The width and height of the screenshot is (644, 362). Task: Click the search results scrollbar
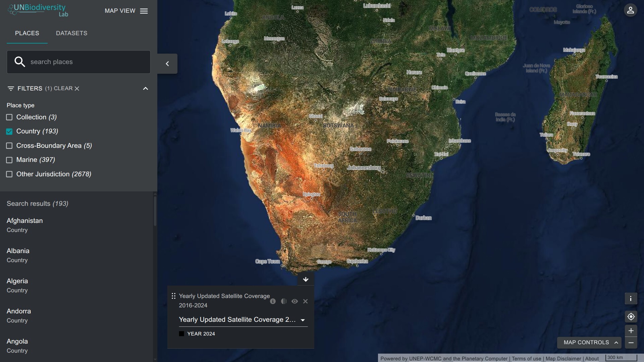click(155, 211)
